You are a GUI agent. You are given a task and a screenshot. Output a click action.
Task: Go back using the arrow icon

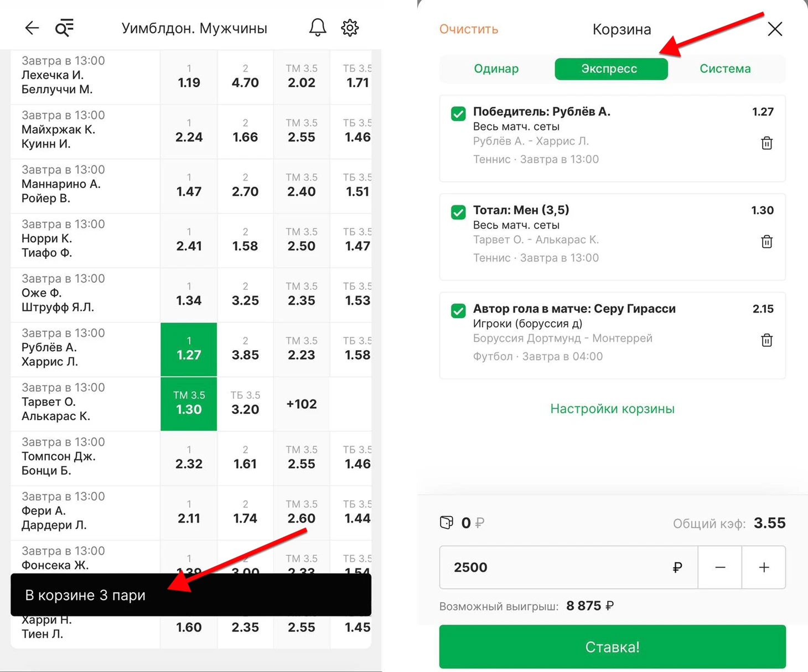[x=32, y=28]
